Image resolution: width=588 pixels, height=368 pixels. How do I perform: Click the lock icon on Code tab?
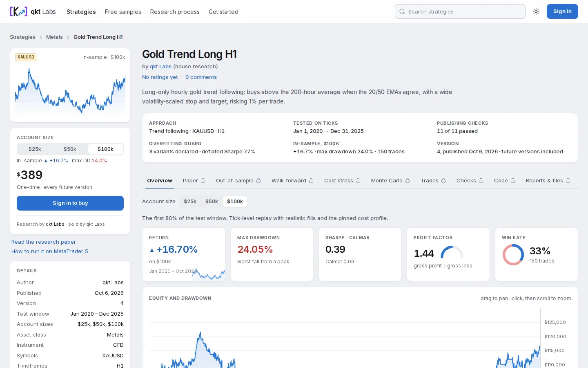tap(513, 180)
